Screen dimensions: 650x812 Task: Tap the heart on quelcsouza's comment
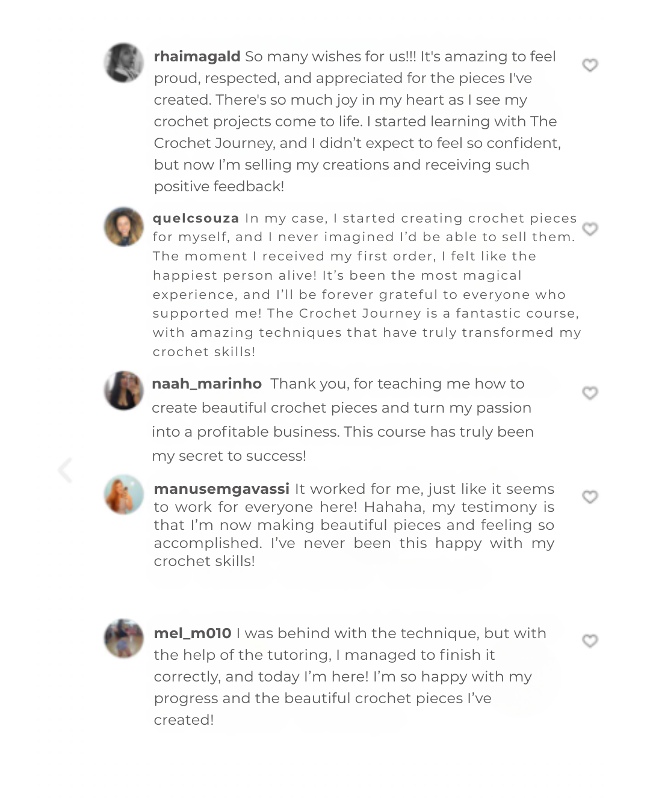point(590,229)
